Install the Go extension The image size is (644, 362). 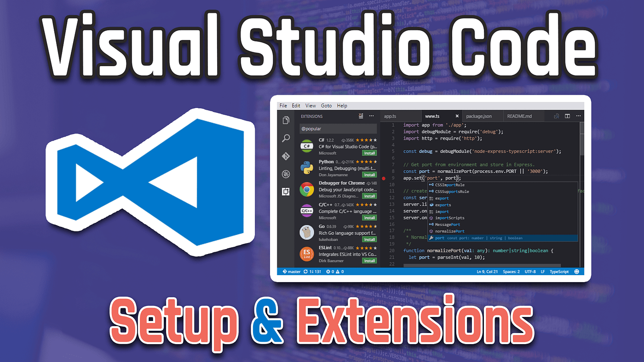369,239
